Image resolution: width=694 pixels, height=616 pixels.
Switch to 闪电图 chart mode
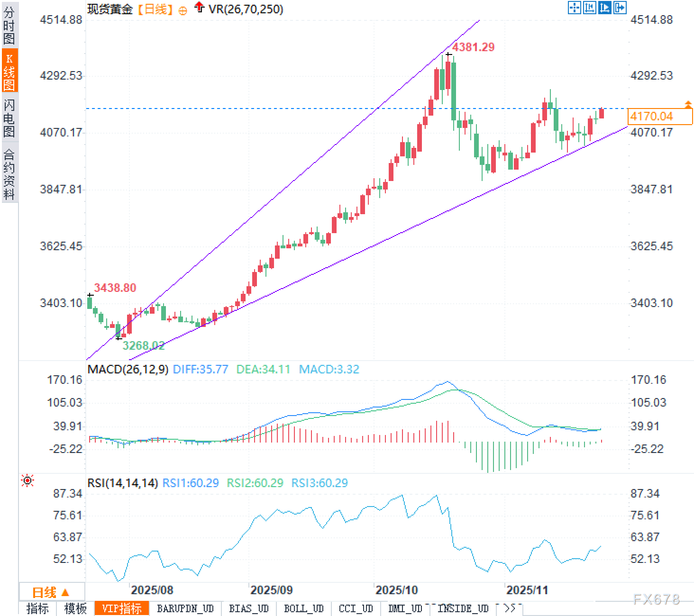click(x=9, y=118)
